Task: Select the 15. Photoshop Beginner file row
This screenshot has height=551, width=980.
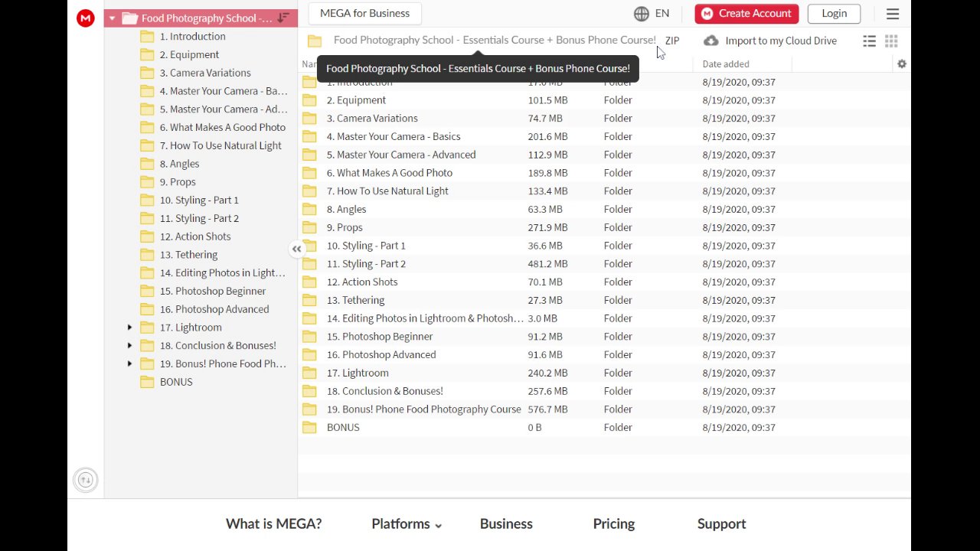Action: pos(604,337)
